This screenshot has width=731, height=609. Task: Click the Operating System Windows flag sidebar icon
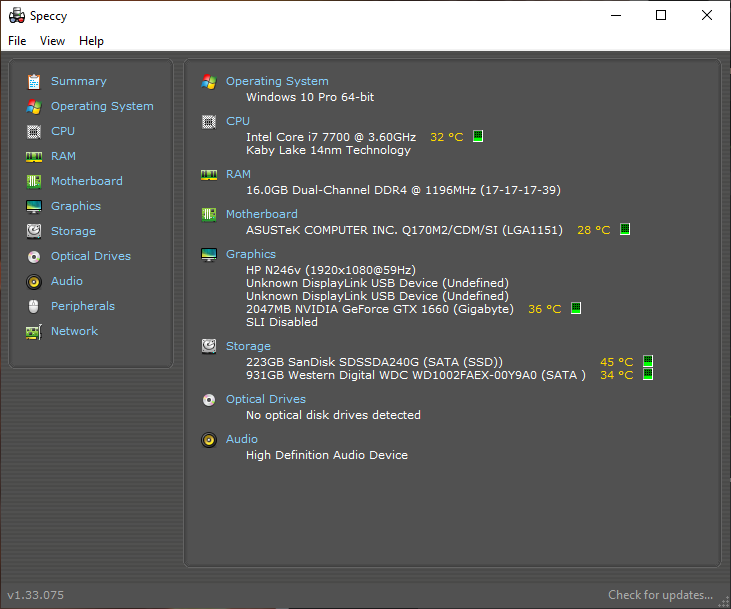pyautogui.click(x=34, y=106)
